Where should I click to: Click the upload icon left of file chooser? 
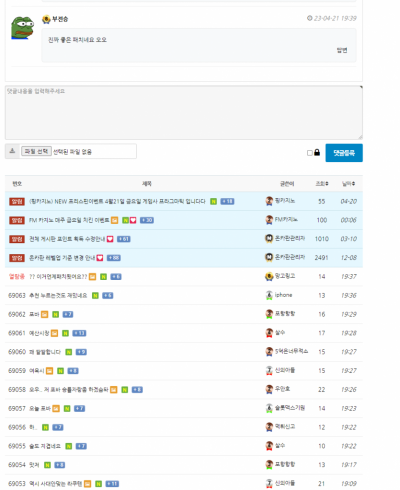click(12, 151)
